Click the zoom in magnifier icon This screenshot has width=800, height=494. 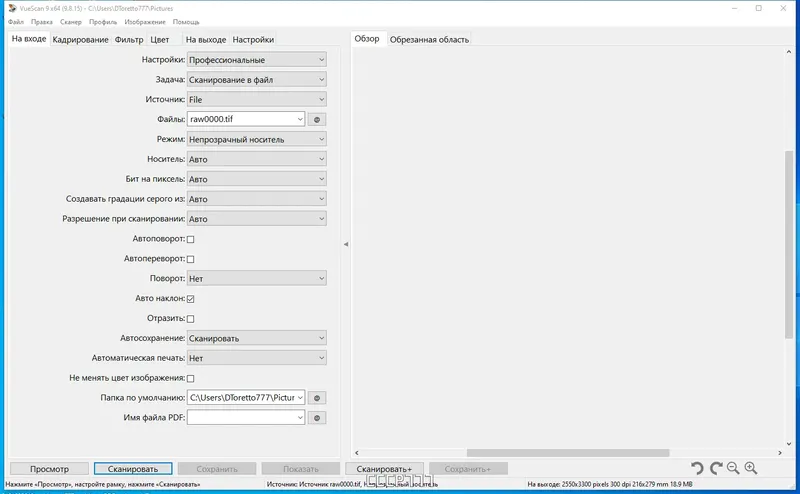coord(751,468)
